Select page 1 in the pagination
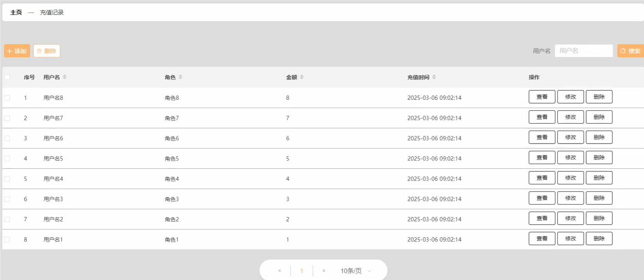 302,271
